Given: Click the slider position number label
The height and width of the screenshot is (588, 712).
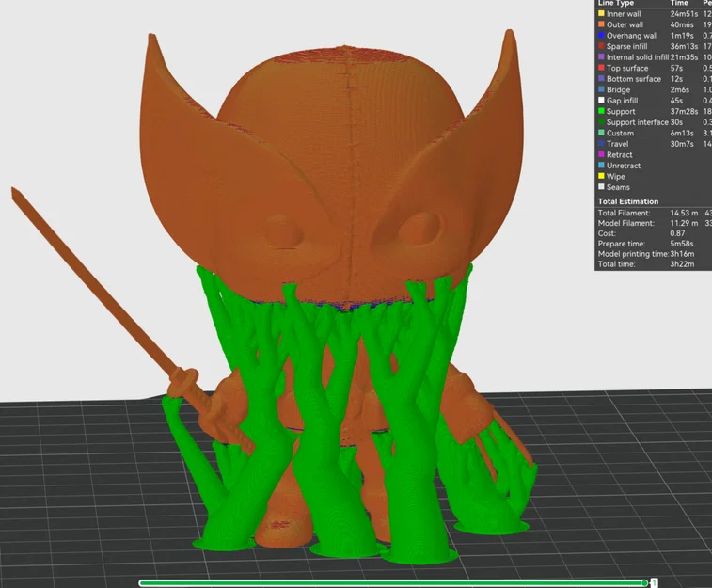Looking at the screenshot, I should (x=655, y=583).
